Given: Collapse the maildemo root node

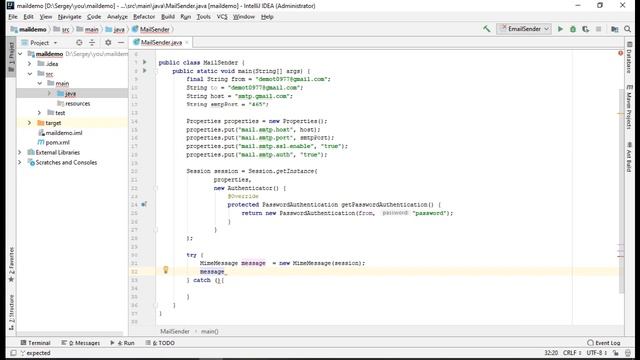Looking at the screenshot, I should coord(20,54).
